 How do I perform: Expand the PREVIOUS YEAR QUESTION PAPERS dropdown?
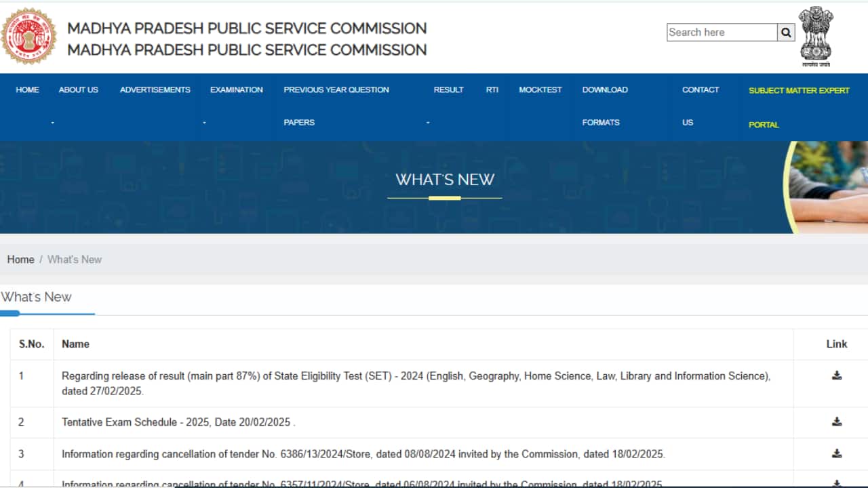pos(336,89)
